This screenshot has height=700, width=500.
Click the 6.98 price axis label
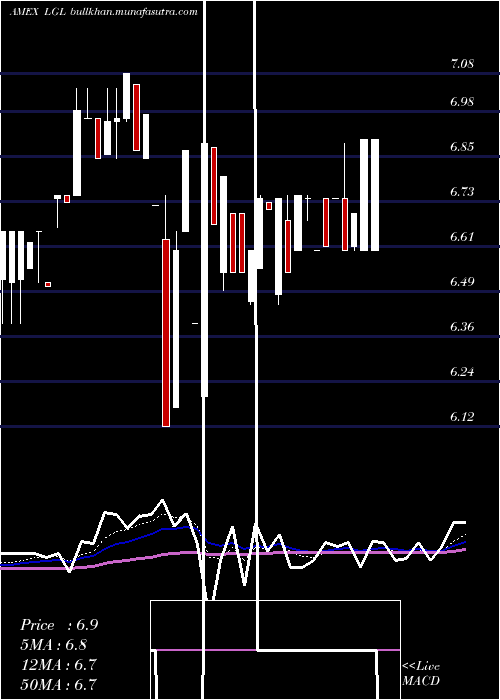462,102
